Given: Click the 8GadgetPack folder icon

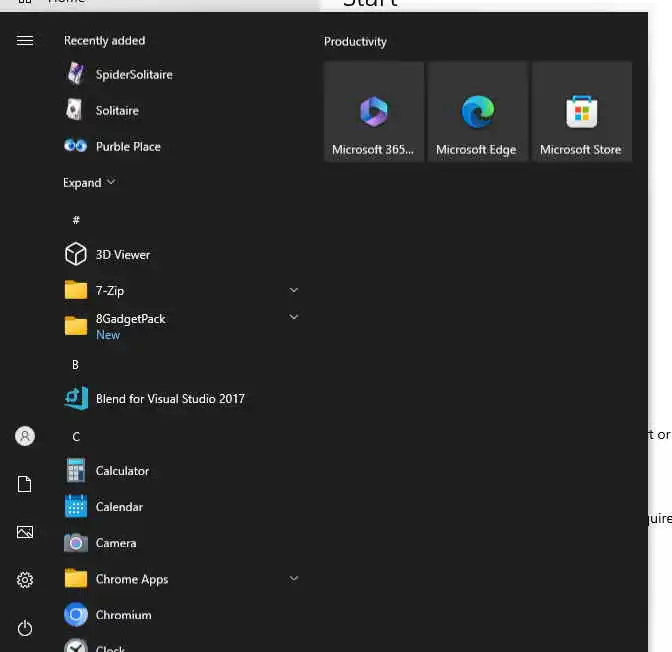Looking at the screenshot, I should 76,326.
